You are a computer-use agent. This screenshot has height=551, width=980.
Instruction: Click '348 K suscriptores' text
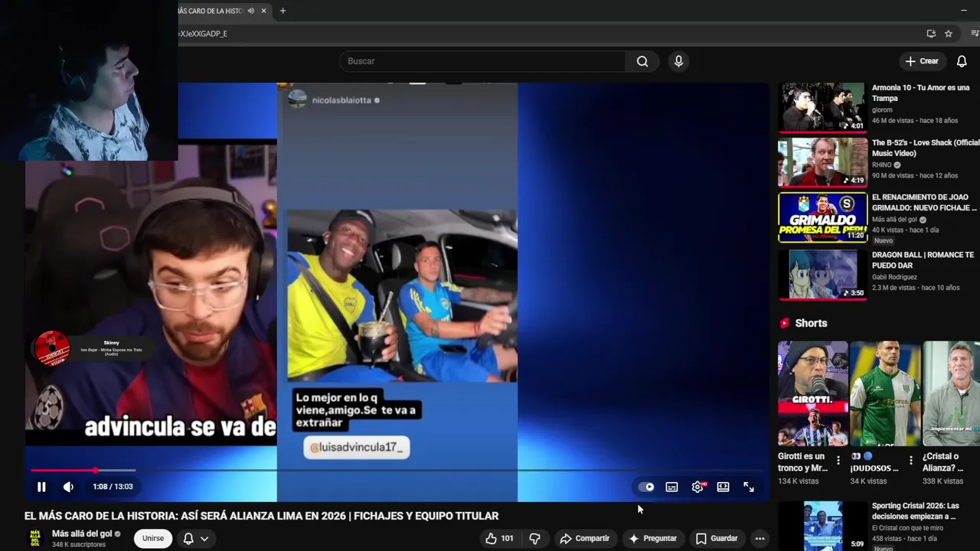click(x=79, y=545)
